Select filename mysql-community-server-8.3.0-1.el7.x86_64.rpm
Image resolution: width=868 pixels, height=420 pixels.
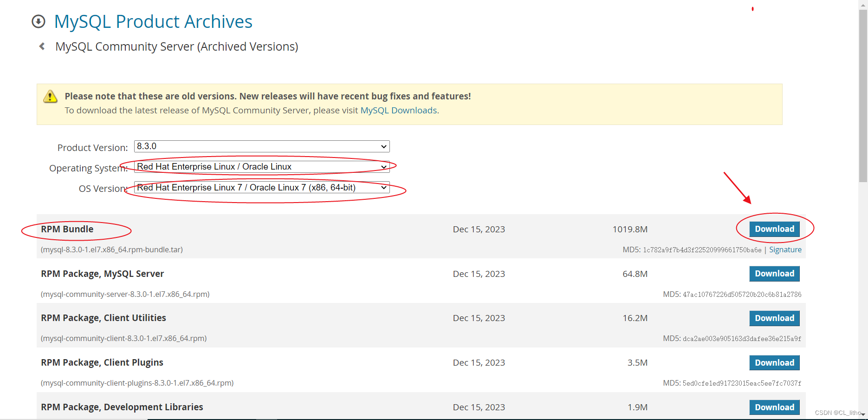tap(125, 294)
